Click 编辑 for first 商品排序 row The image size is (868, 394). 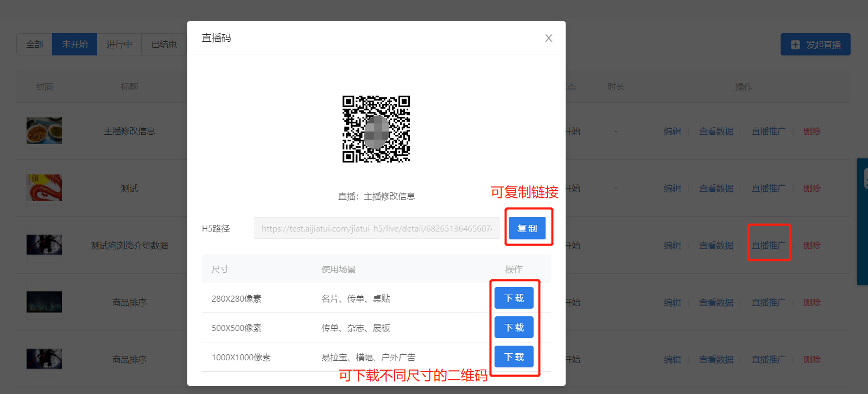(672, 302)
